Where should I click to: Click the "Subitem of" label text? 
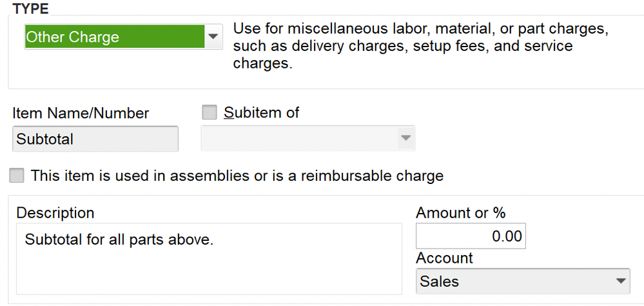(x=261, y=112)
